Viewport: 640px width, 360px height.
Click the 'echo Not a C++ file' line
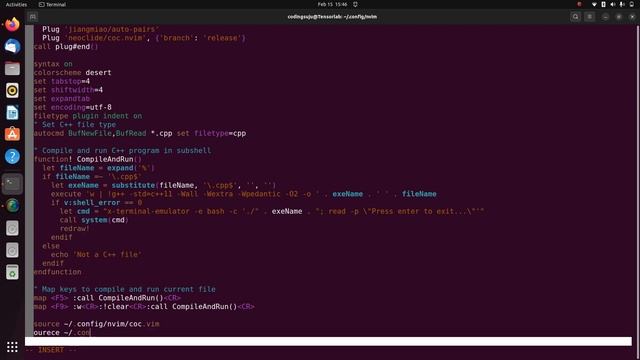[96, 254]
